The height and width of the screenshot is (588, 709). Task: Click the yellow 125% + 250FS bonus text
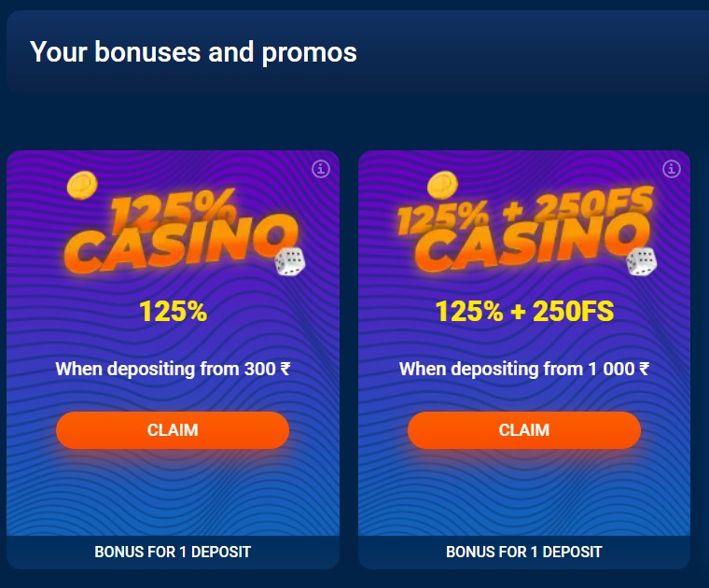(x=524, y=311)
